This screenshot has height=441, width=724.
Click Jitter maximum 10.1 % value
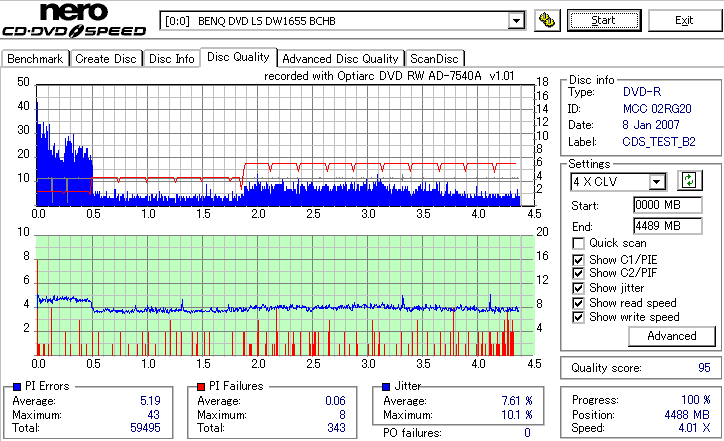(517, 415)
